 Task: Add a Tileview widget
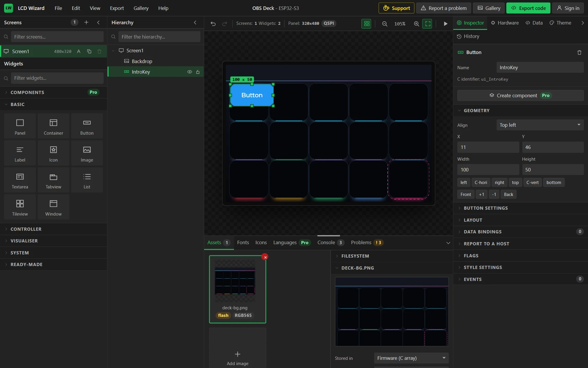coord(20,207)
